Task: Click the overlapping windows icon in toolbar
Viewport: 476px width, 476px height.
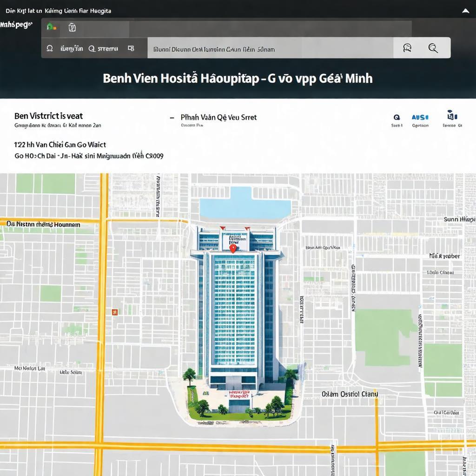Action: (131, 48)
